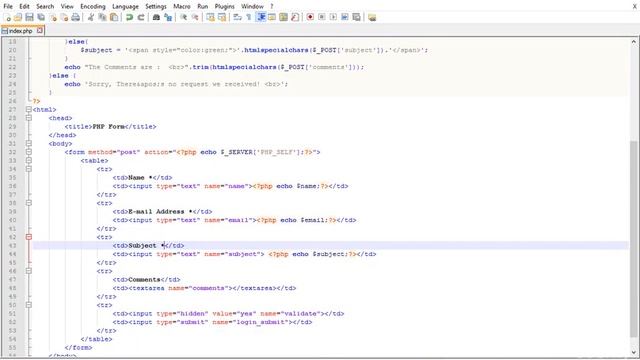Open the File menu
The height and width of the screenshot is (360, 640).
(x=8, y=6)
